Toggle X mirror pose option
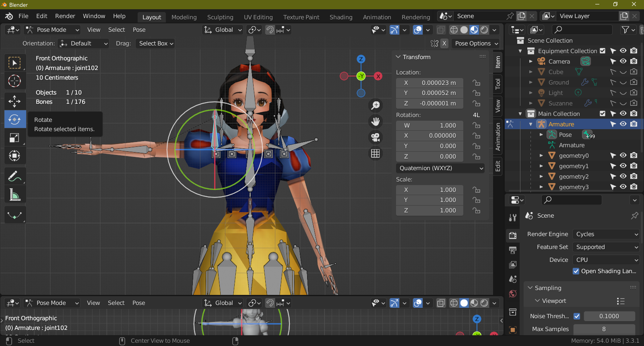 [444, 43]
